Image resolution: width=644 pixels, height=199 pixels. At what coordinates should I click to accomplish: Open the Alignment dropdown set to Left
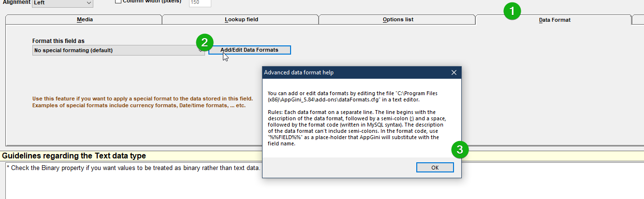pos(62,3)
